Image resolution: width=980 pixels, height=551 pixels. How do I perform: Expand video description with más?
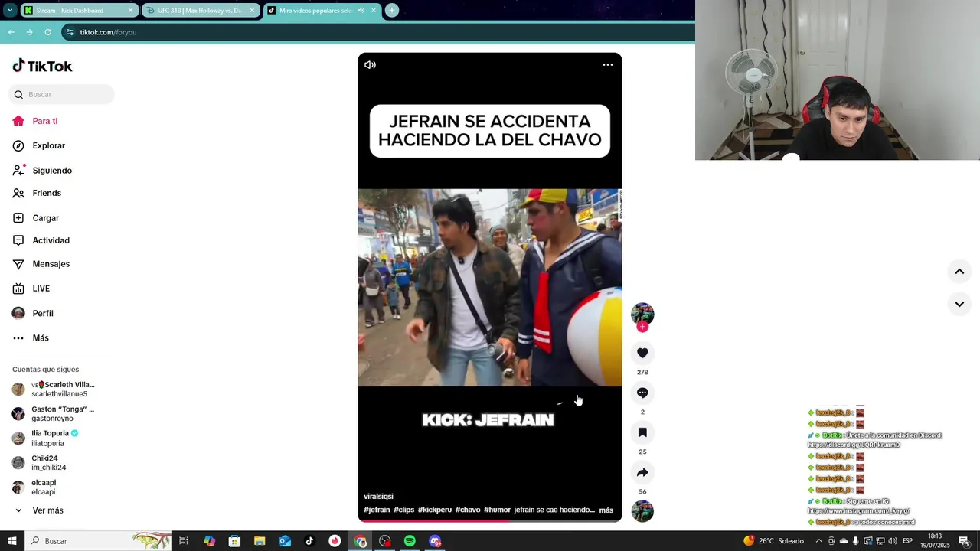pos(606,510)
